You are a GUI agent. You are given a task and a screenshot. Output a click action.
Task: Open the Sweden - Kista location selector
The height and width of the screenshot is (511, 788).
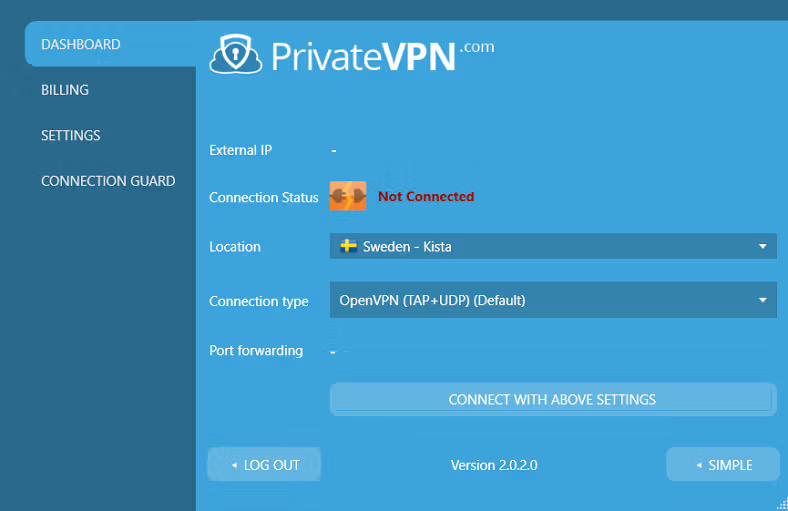tap(552, 246)
